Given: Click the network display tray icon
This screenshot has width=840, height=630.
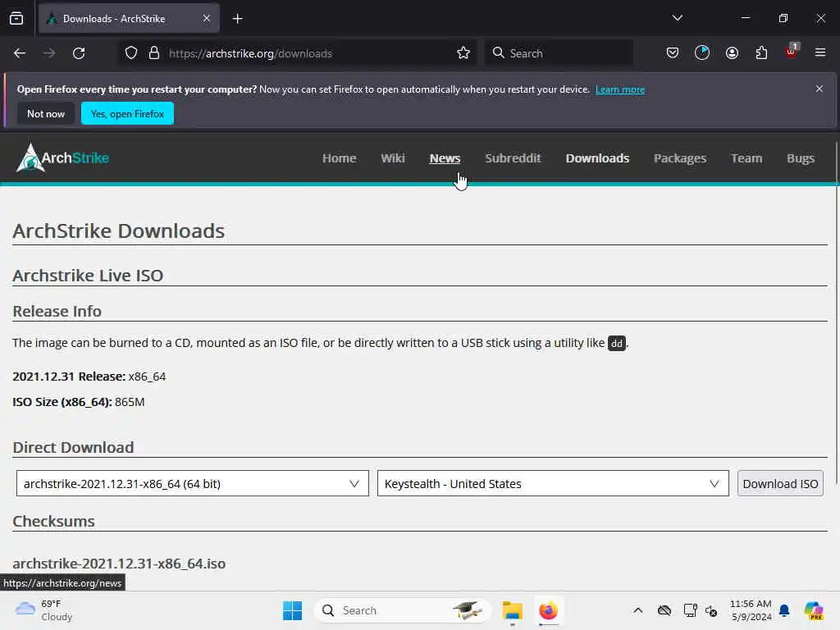Looking at the screenshot, I should click(690, 610).
